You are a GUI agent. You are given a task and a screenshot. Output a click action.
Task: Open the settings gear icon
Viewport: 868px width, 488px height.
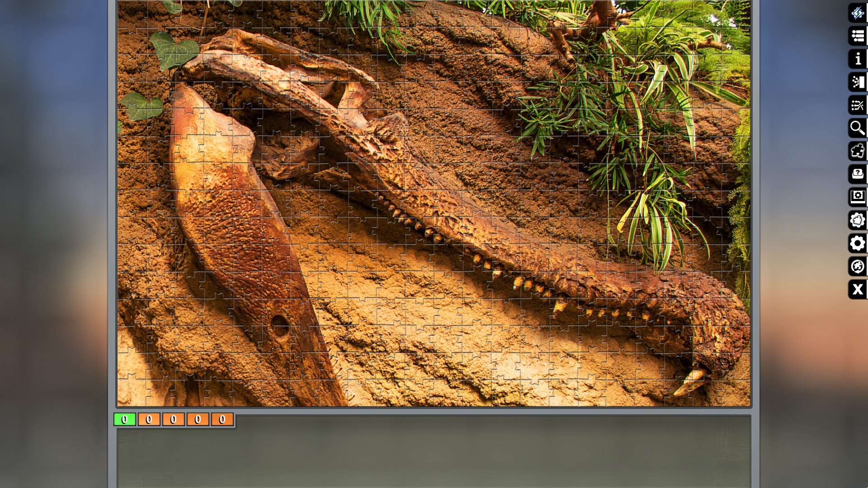[858, 243]
